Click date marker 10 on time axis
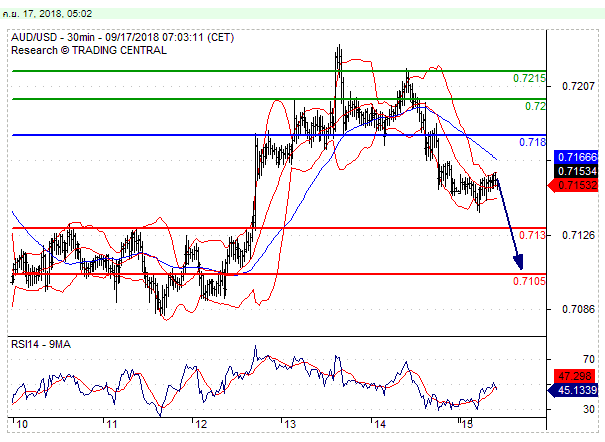The height and width of the screenshot is (442, 605). pyautogui.click(x=22, y=425)
